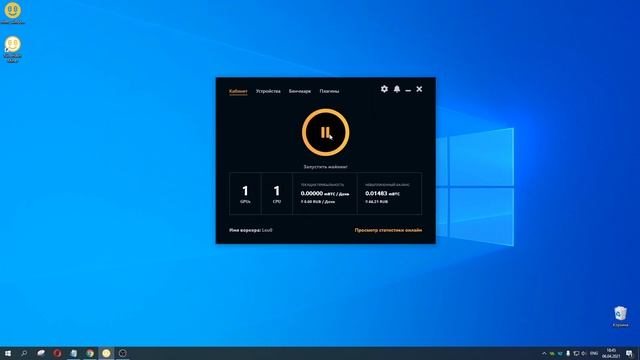This screenshot has height=360, width=640.
Task: Open the dark circular app taskbar icon
Action: 122,353
